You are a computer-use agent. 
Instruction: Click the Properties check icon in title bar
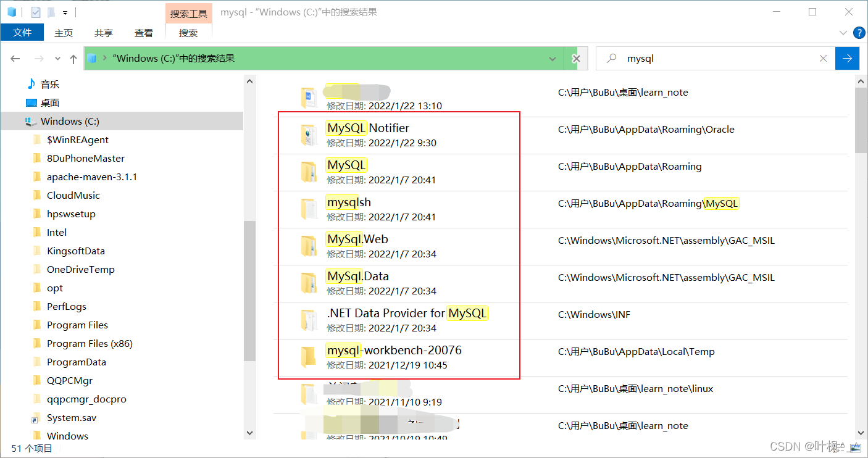(35, 12)
